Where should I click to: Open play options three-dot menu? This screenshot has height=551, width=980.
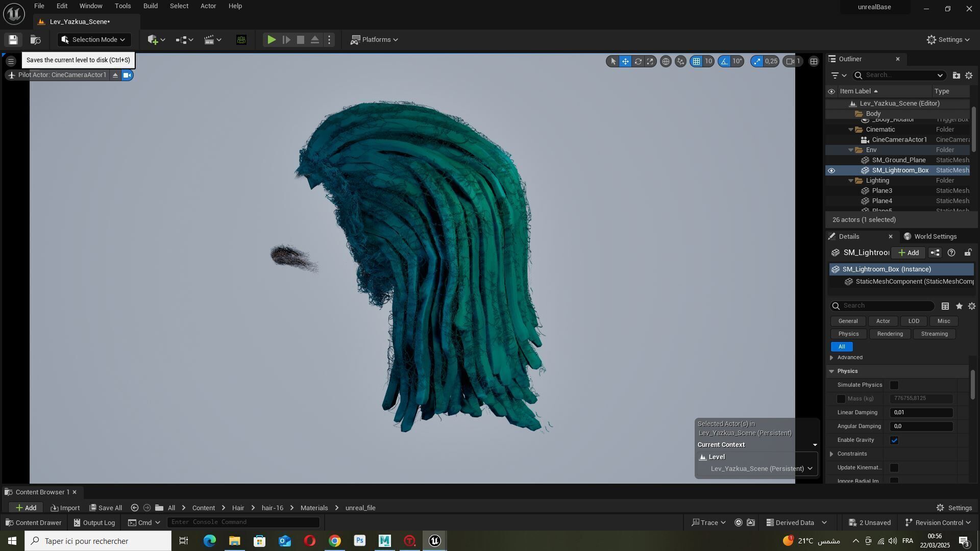click(329, 40)
